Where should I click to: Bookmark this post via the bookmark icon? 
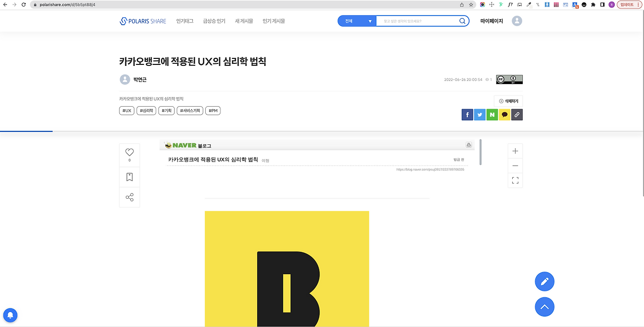pyautogui.click(x=129, y=177)
